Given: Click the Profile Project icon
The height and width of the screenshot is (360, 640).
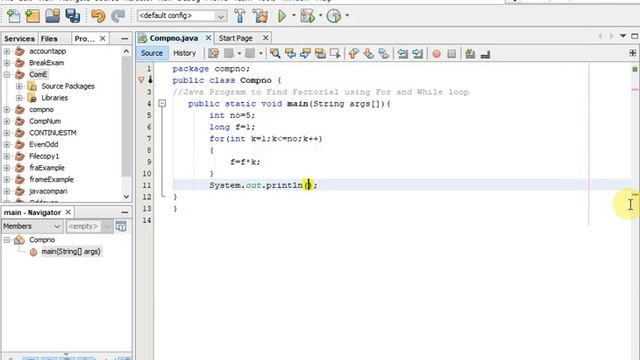Looking at the screenshot, I should click(x=334, y=16).
